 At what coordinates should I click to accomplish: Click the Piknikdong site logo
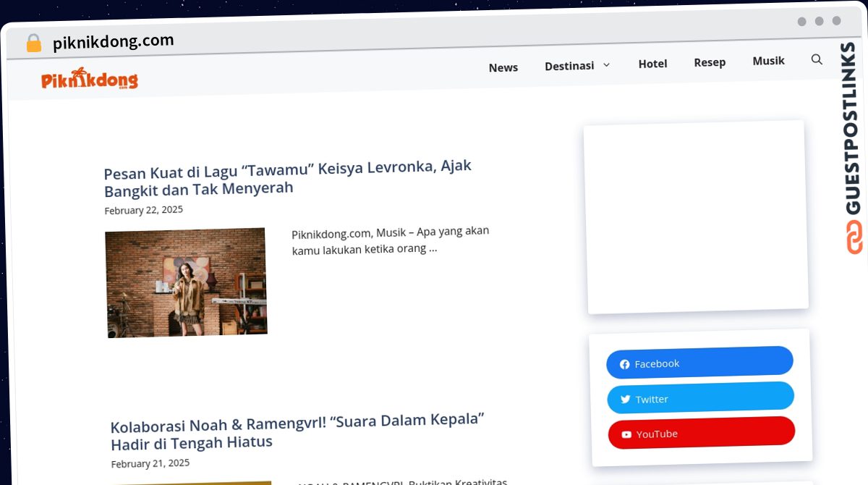(90, 80)
